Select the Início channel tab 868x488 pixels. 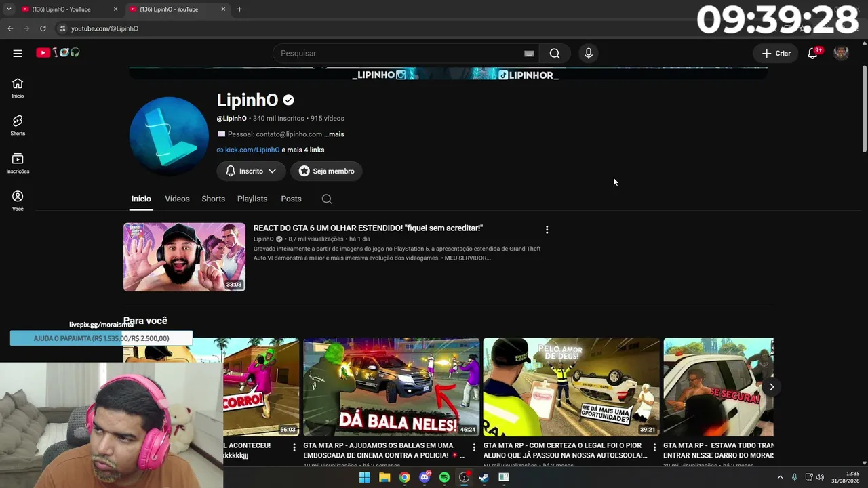click(x=141, y=199)
